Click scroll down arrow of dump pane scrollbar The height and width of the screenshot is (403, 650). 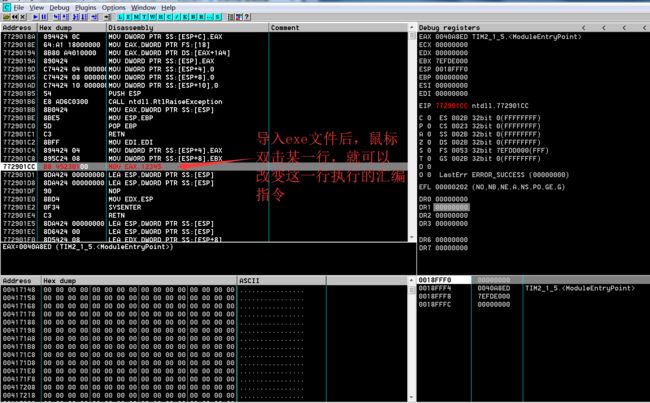point(412,397)
